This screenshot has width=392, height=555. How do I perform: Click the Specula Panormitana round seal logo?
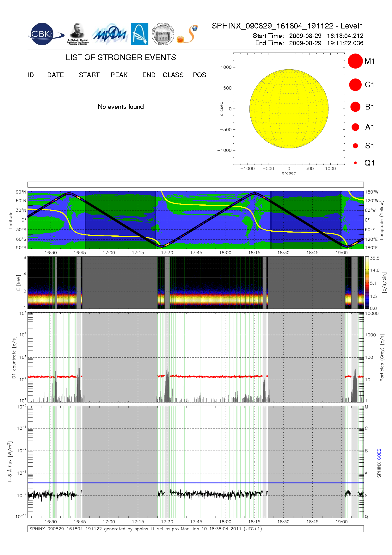click(163, 34)
